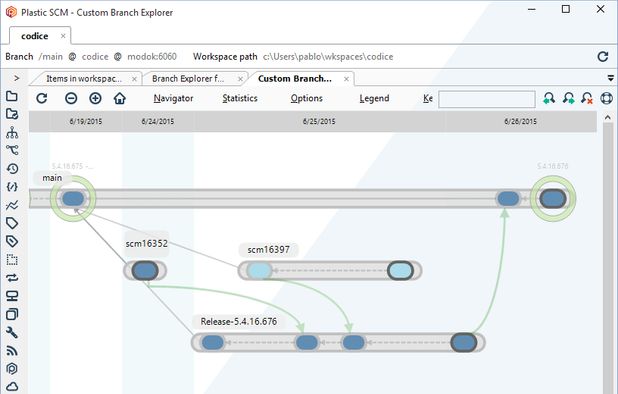Open pending changes icon in sidebar

(12, 114)
